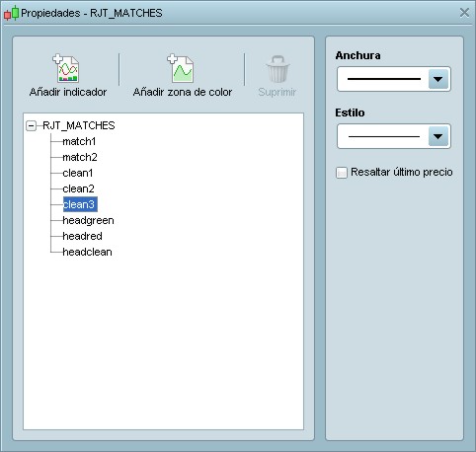476x452 pixels.
Task: Open the Estilo line style dropdown
Action: (x=394, y=136)
